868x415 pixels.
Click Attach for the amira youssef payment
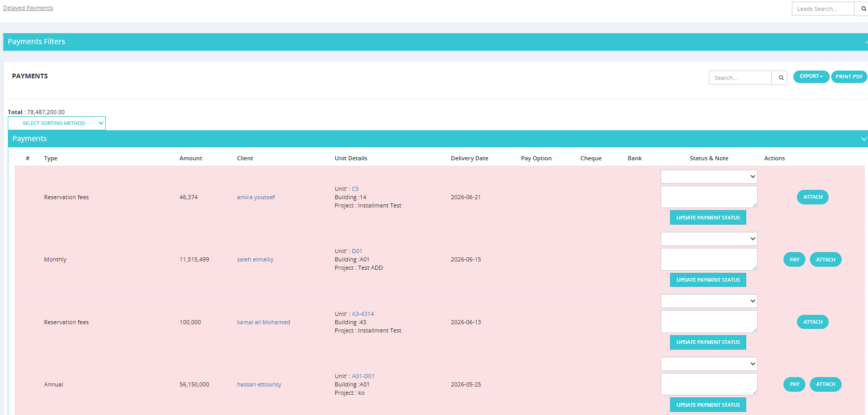coord(813,197)
